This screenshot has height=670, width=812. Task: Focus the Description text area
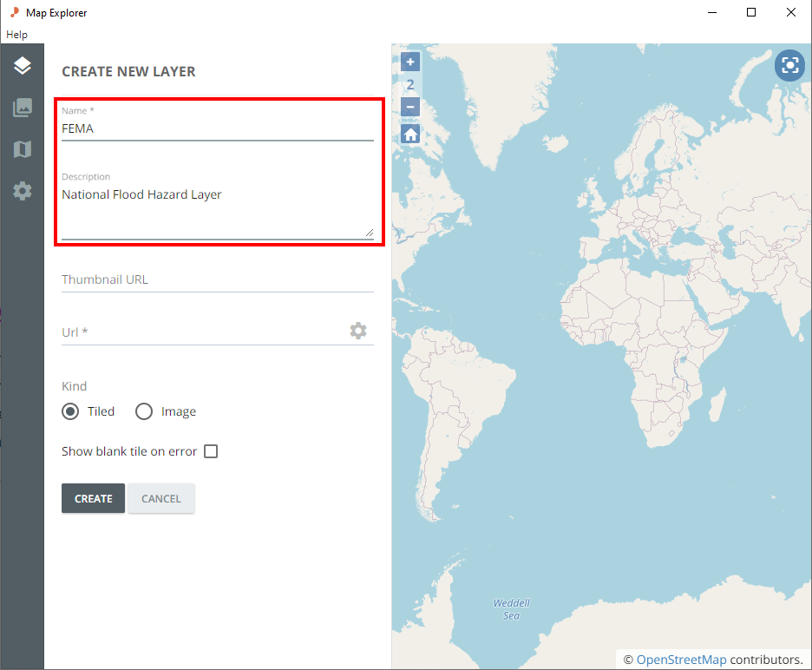click(x=218, y=212)
